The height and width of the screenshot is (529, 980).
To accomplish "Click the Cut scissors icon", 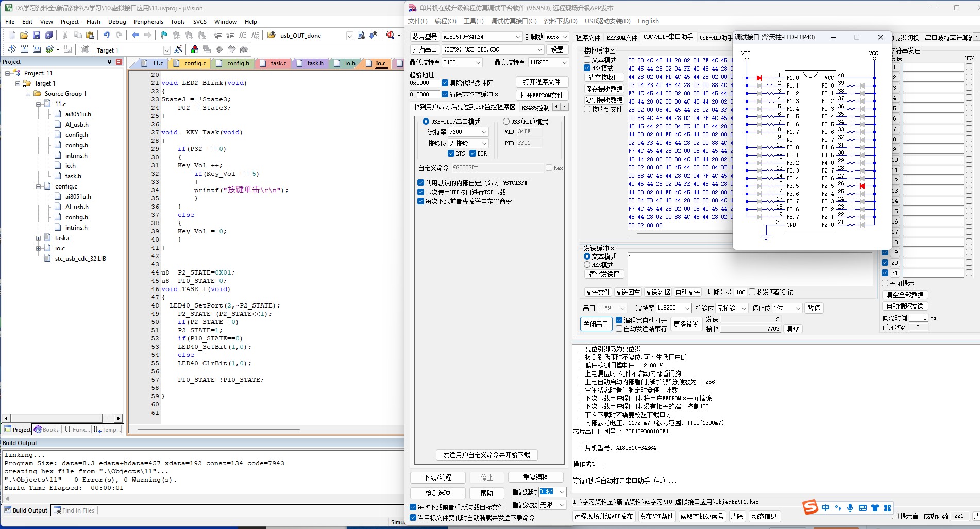I will [x=65, y=35].
